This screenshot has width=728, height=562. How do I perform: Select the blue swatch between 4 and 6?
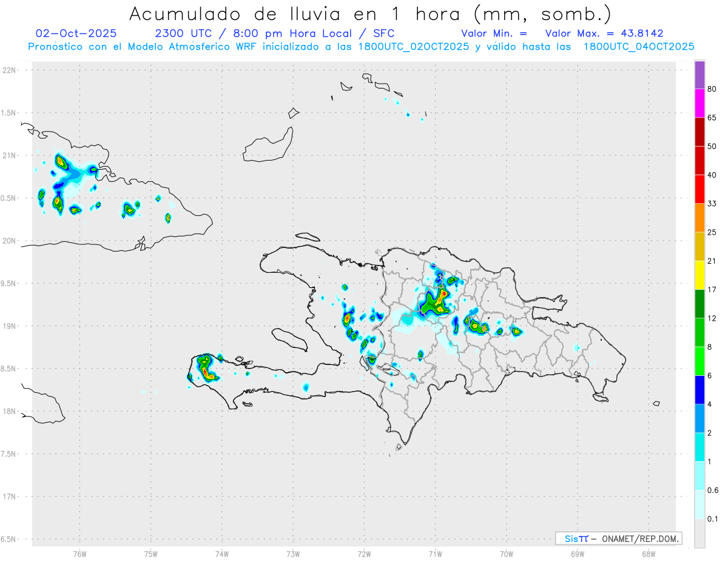[x=699, y=390]
